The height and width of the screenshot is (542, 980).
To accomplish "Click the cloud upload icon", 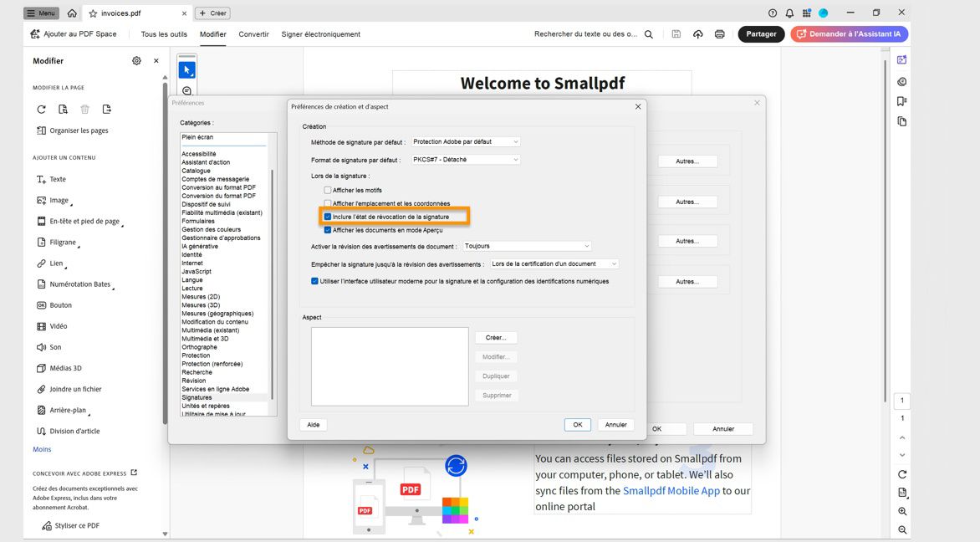I will click(x=698, y=34).
